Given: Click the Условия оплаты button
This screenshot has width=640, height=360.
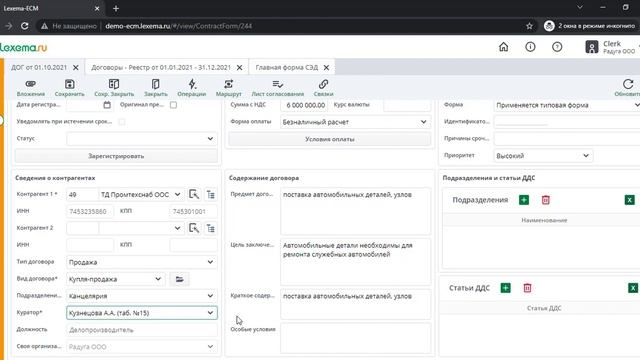Looking at the screenshot, I should click(x=330, y=139).
